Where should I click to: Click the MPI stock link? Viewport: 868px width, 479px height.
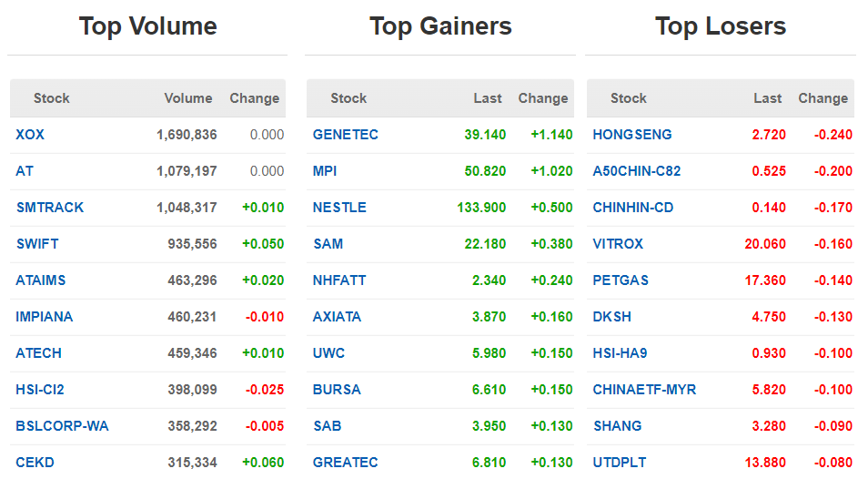(325, 171)
